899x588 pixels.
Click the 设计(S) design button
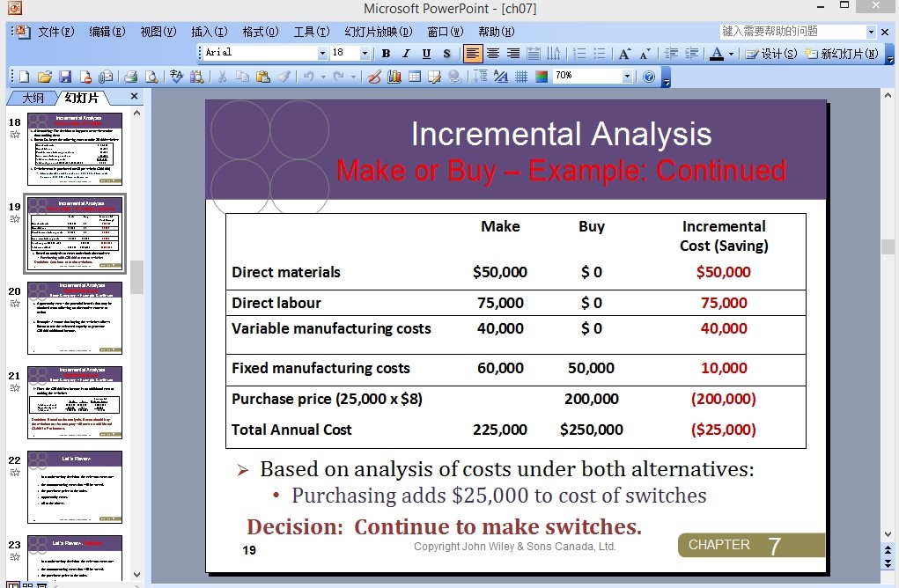pos(771,54)
